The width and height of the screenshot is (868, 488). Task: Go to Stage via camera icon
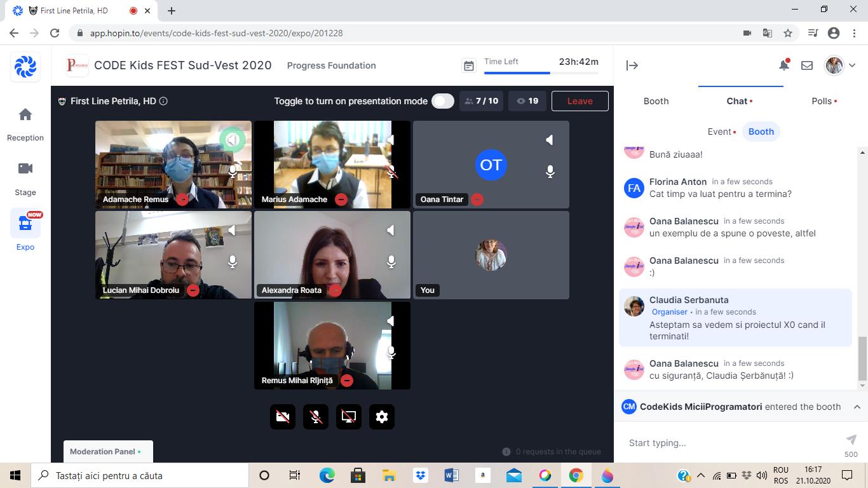25,169
